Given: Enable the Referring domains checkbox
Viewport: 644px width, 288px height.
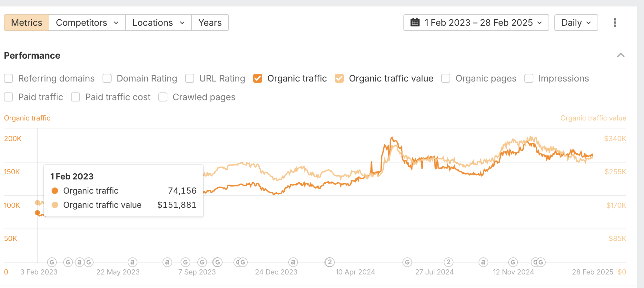Looking at the screenshot, I should (9, 79).
